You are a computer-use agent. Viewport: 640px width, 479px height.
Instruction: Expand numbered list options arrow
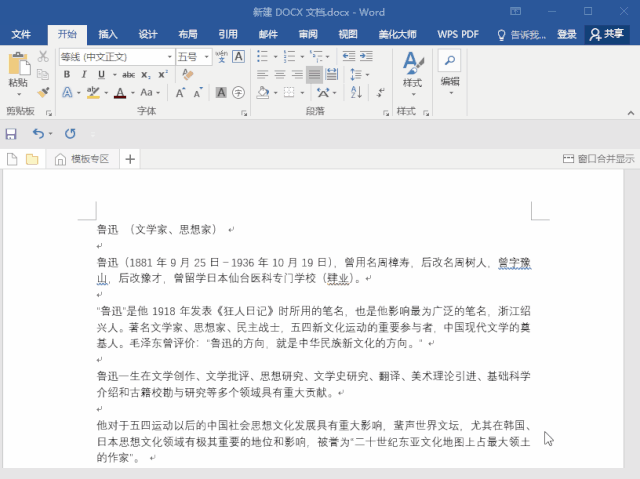tap(302, 57)
